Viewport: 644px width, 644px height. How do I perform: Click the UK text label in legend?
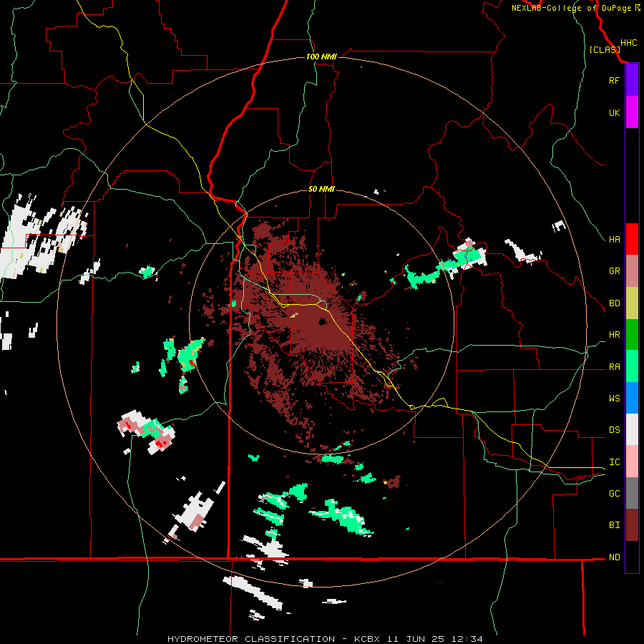point(614,112)
